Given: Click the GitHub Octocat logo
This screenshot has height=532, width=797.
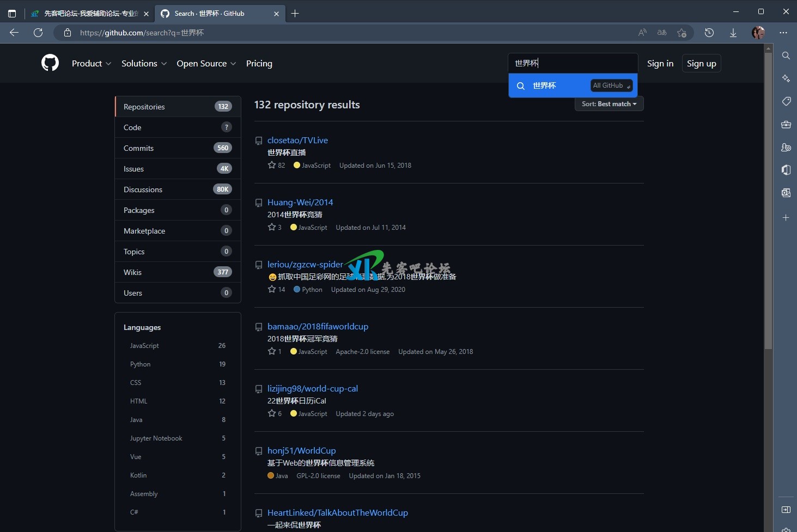Looking at the screenshot, I should click(x=50, y=63).
